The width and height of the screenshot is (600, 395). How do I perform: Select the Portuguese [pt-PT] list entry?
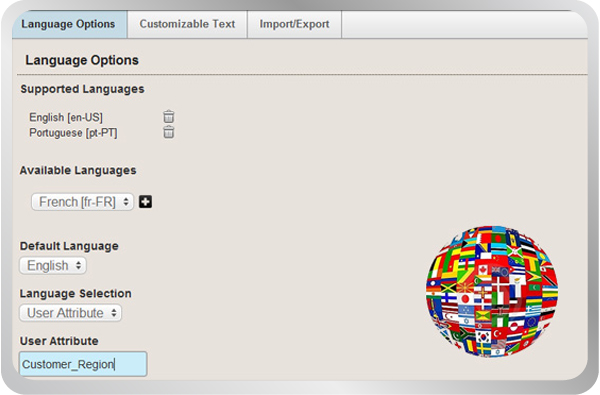click(73, 133)
